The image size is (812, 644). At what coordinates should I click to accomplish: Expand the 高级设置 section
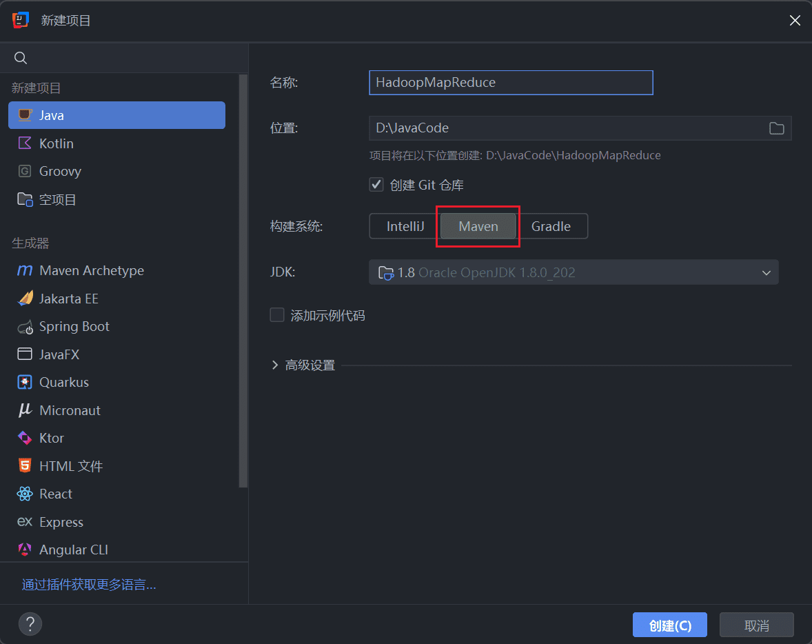coord(303,365)
